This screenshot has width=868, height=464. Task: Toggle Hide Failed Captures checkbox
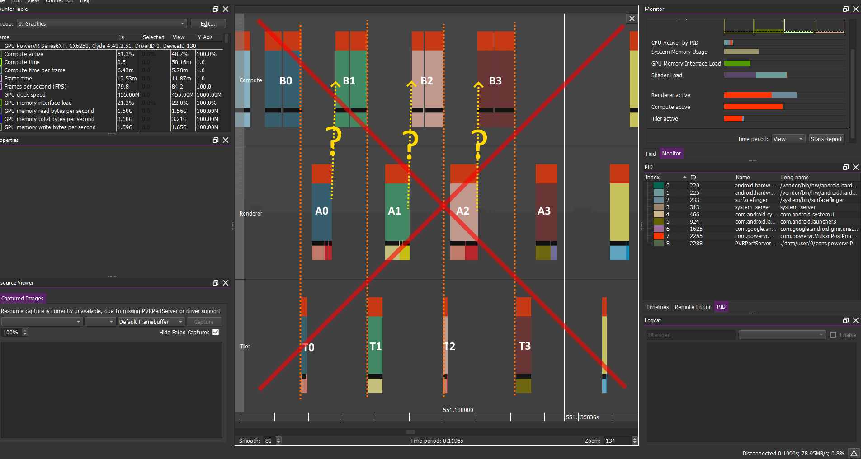coord(216,332)
